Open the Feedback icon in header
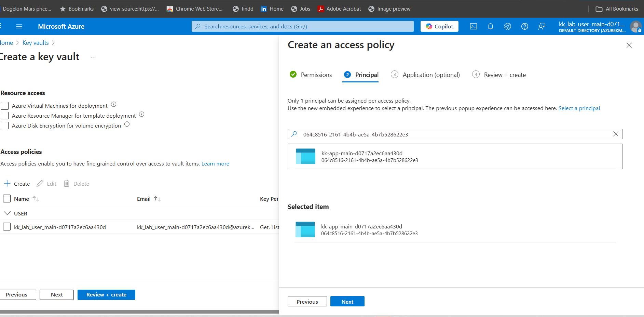 coord(542,26)
